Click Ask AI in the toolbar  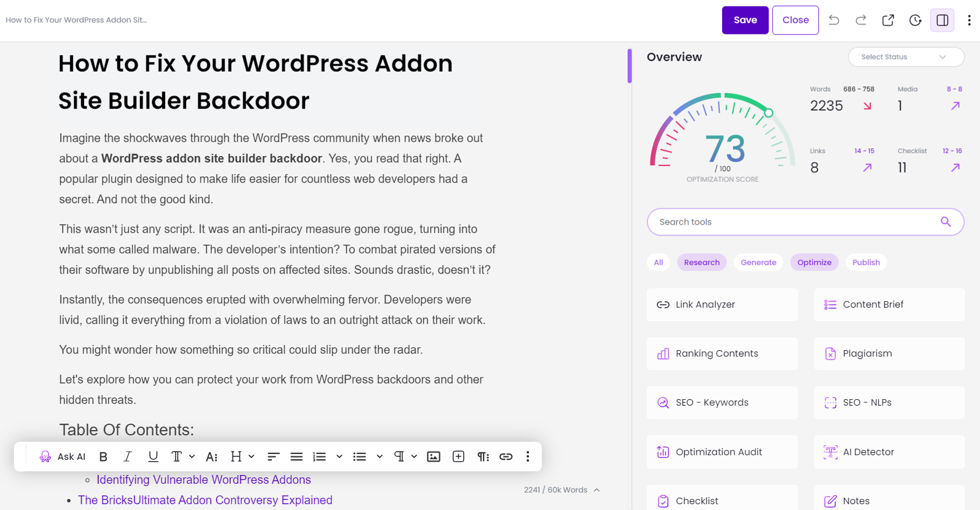tap(62, 456)
